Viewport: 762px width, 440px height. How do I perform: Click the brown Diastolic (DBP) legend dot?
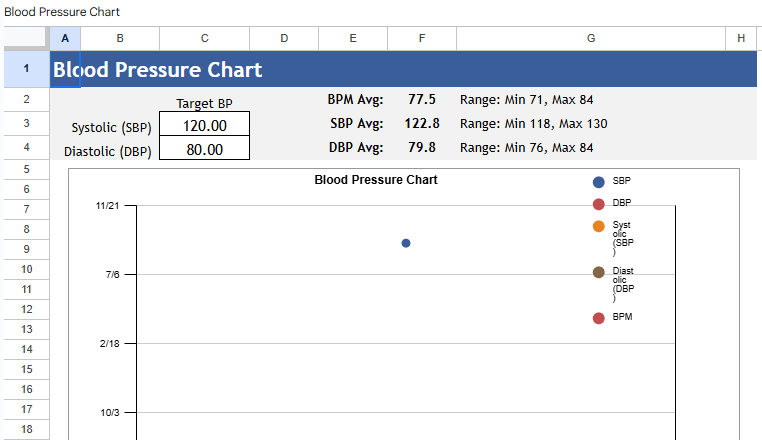tap(598, 272)
